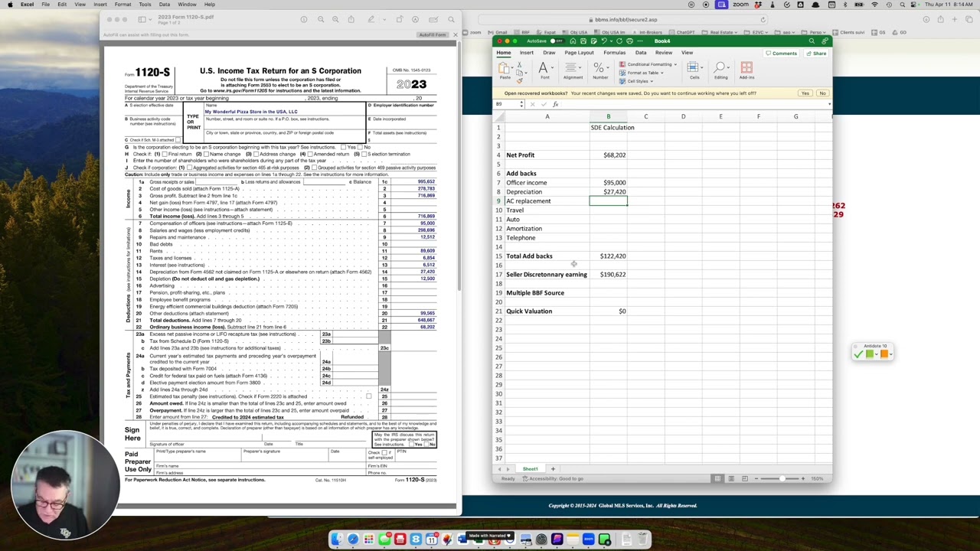Open the Formulas ribbon tab
Image resolution: width=980 pixels, height=551 pixels.
[x=614, y=53]
